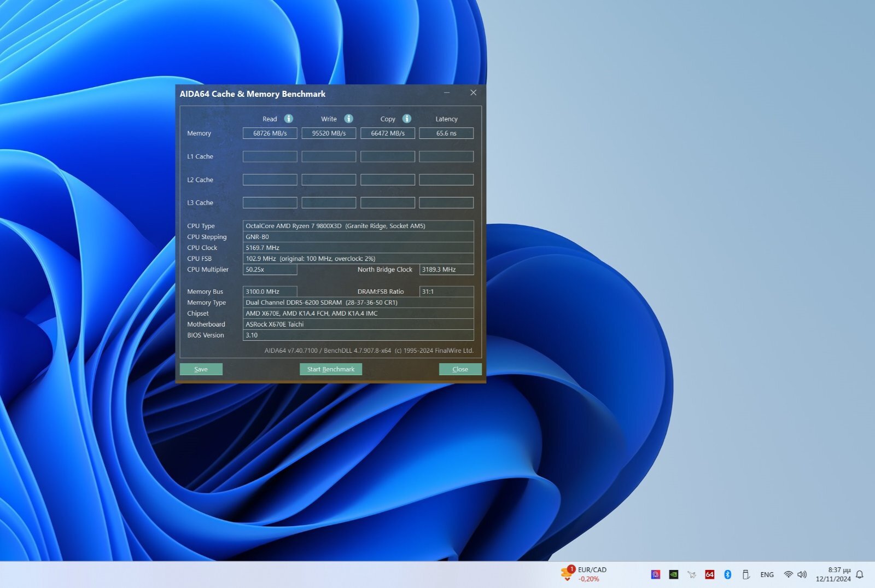The width and height of the screenshot is (875, 588).
Task: Click North Bridge Clock value 3189.3 MHz
Action: tap(446, 270)
